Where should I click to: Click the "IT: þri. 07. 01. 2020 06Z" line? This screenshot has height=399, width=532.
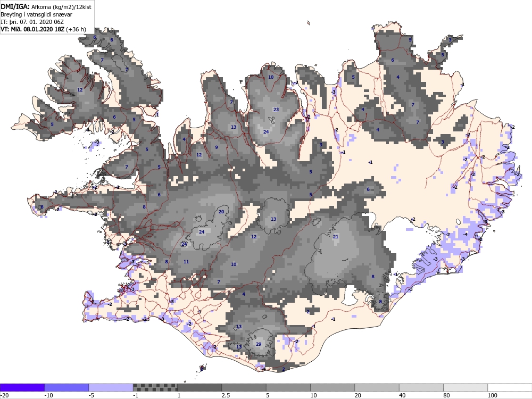(33, 22)
